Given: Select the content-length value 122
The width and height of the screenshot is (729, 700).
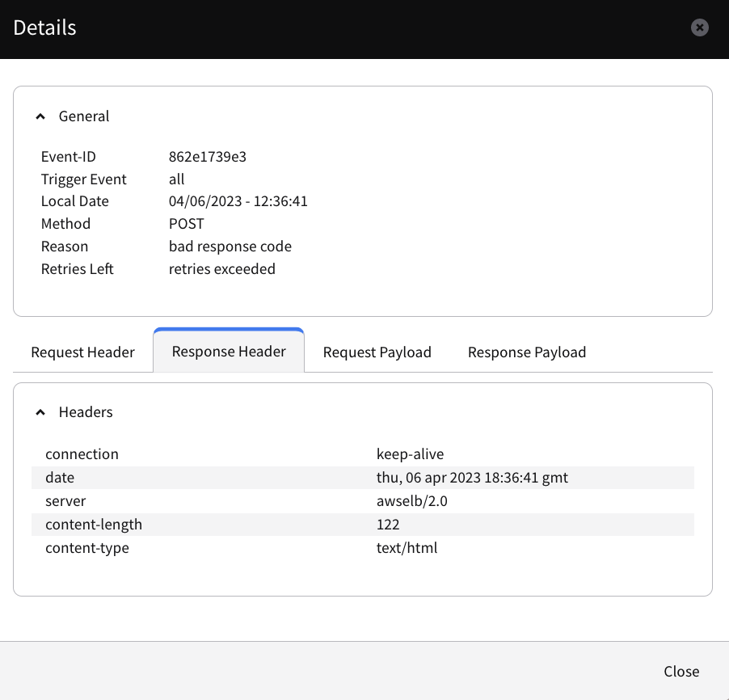Looking at the screenshot, I should point(388,525).
